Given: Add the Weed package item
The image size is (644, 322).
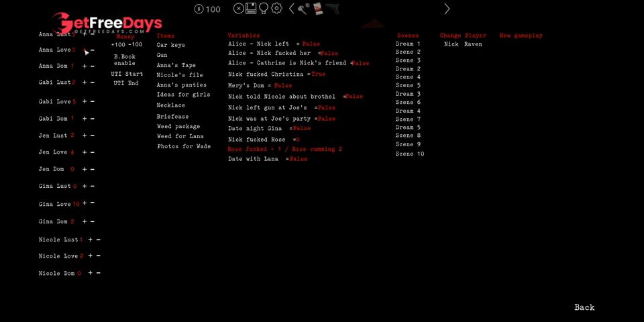Looking at the screenshot, I should 178,127.
